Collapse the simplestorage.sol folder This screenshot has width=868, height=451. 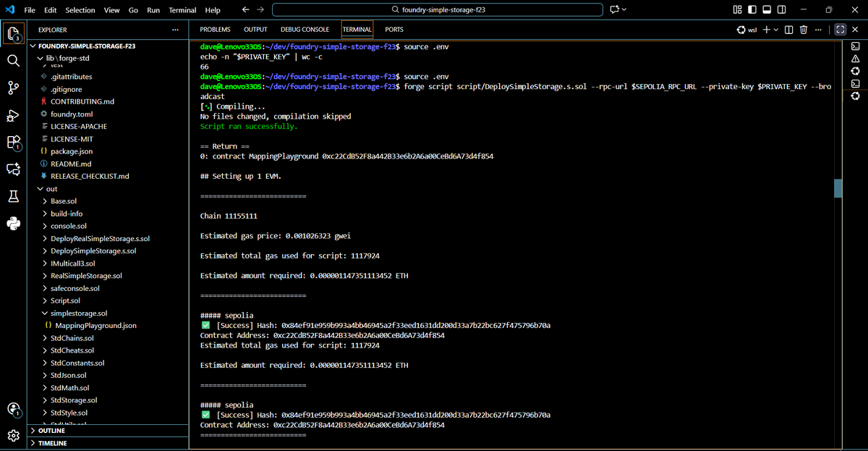click(109, 313)
